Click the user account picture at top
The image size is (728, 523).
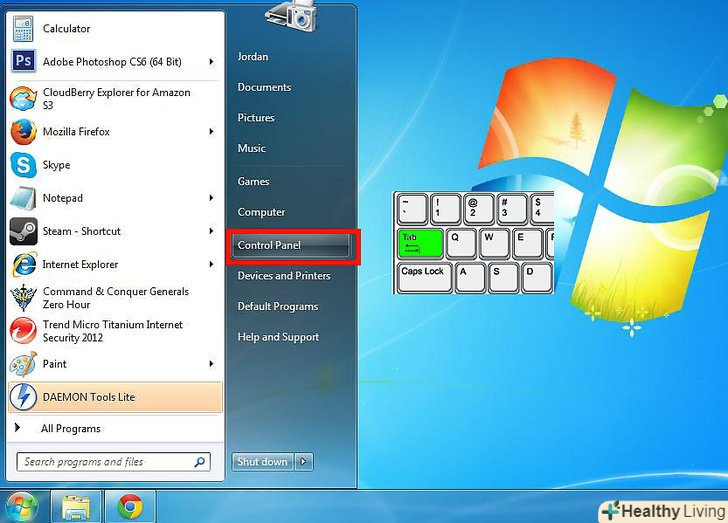click(x=292, y=16)
